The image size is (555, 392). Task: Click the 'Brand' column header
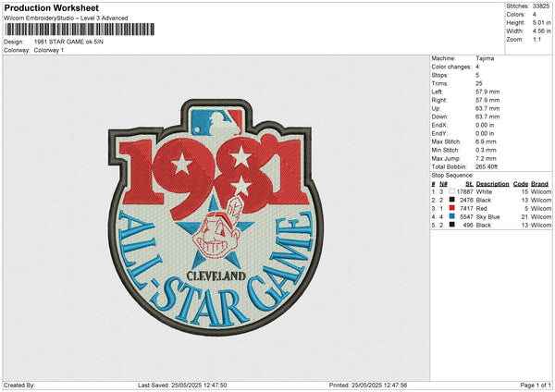(539, 184)
